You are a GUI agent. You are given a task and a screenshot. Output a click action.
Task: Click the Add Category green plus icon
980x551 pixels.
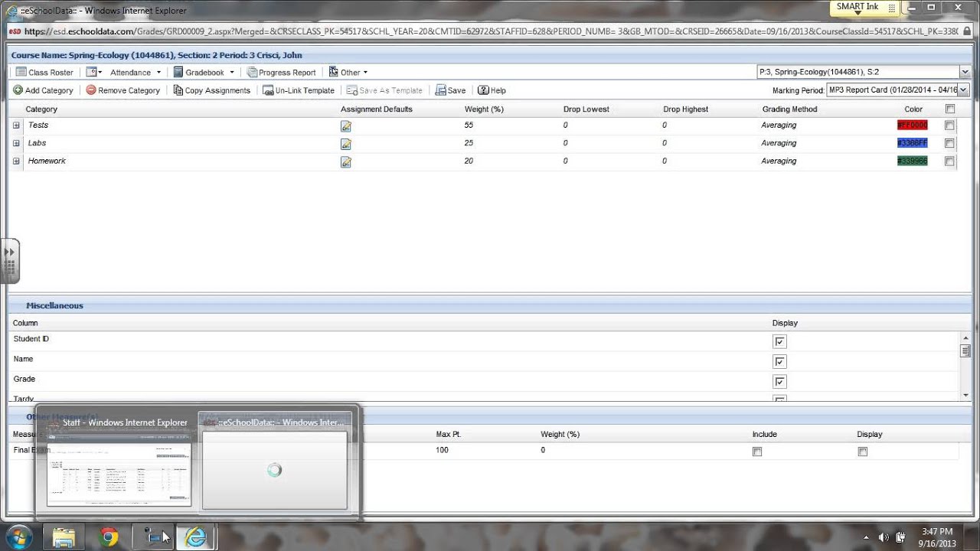[x=18, y=90]
